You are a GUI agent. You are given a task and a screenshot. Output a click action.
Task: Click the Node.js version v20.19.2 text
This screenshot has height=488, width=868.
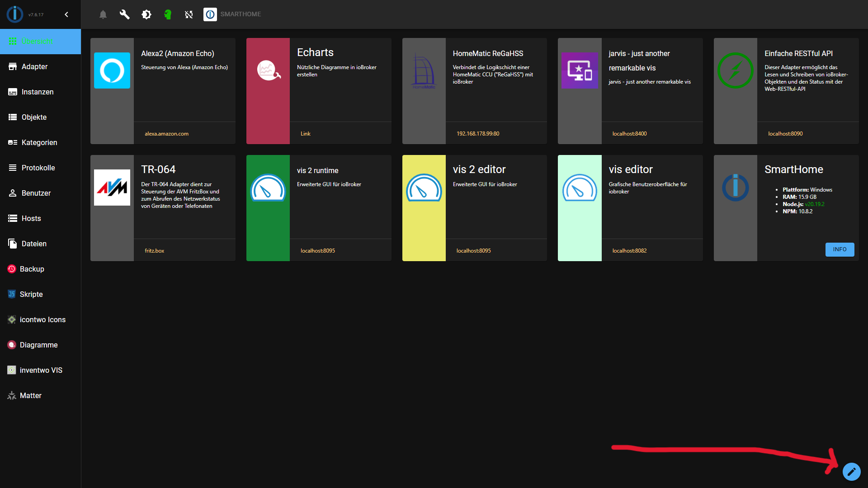tap(815, 204)
